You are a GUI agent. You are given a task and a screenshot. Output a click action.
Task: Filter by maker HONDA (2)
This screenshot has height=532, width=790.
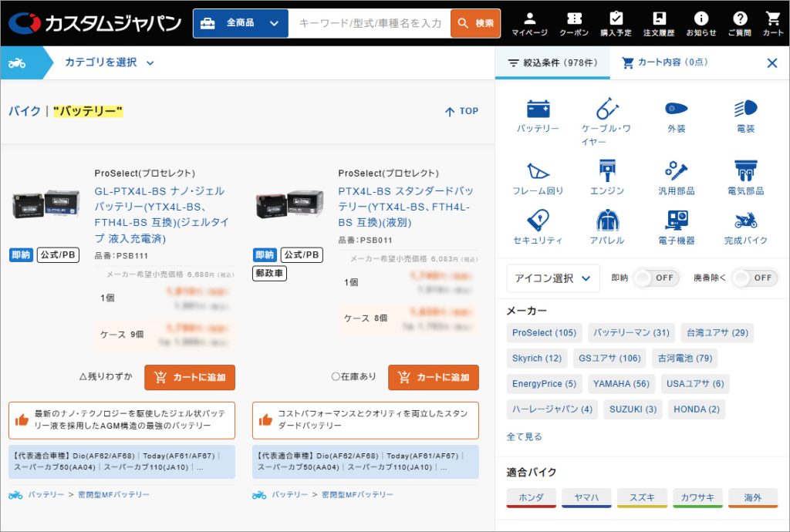[697, 409]
